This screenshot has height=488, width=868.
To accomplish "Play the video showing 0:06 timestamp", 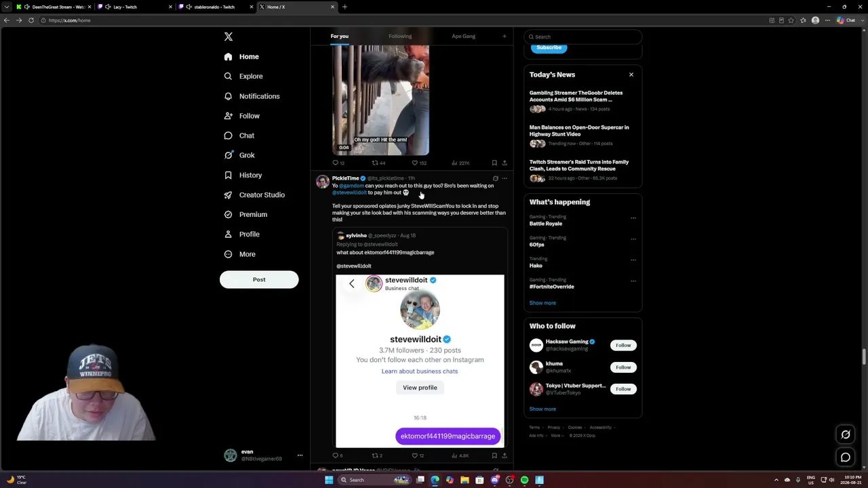I will 380,100.
